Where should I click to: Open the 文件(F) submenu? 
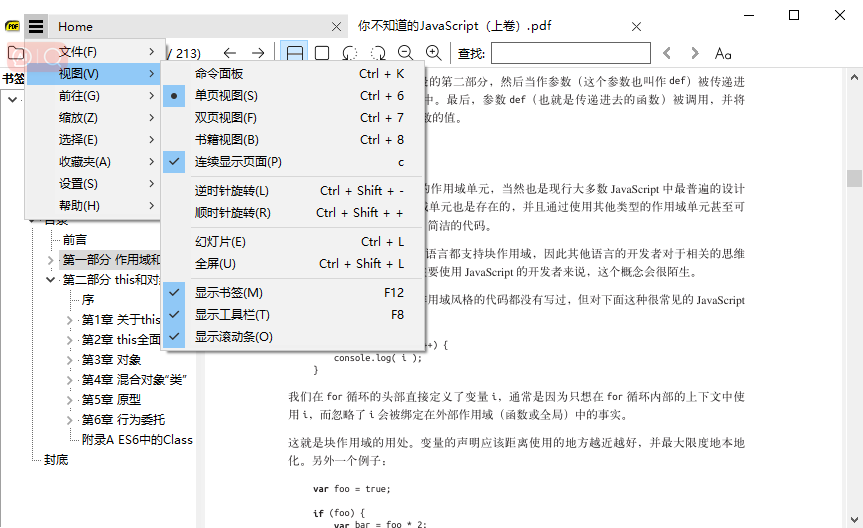pyautogui.click(x=93, y=52)
